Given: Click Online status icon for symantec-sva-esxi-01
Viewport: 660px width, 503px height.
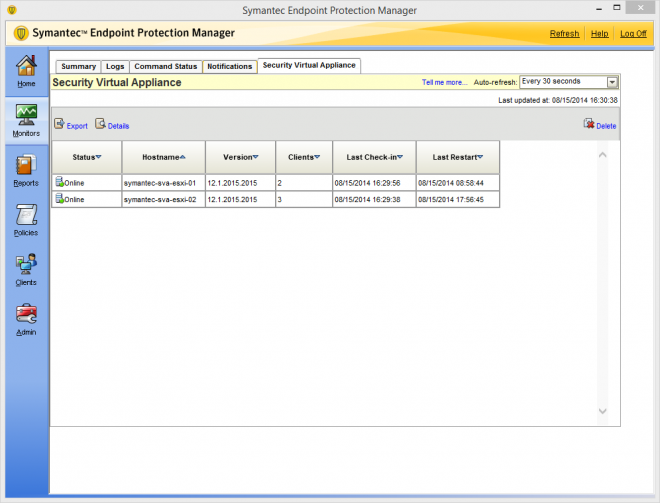Looking at the screenshot, I should pos(59,181).
